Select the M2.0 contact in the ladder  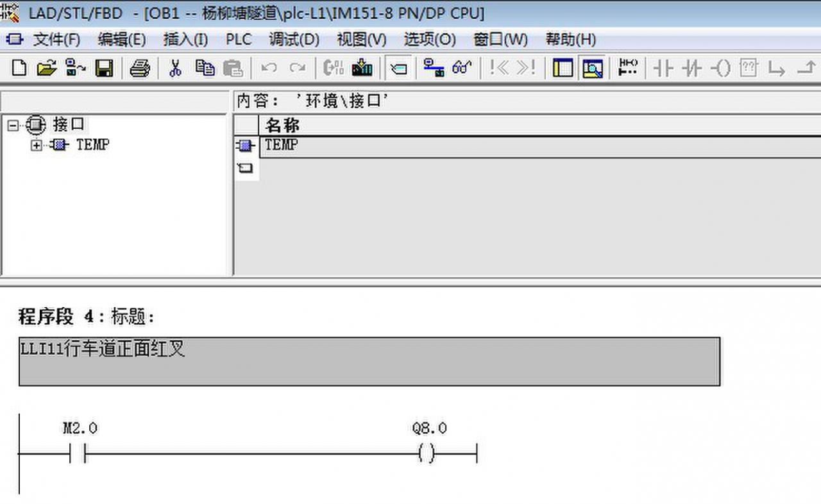pyautogui.click(x=78, y=455)
